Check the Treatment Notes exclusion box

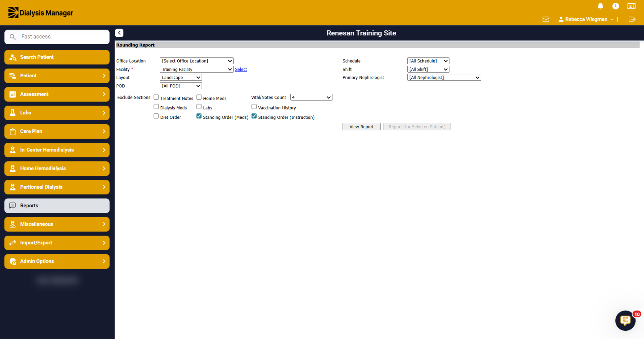[x=156, y=97]
